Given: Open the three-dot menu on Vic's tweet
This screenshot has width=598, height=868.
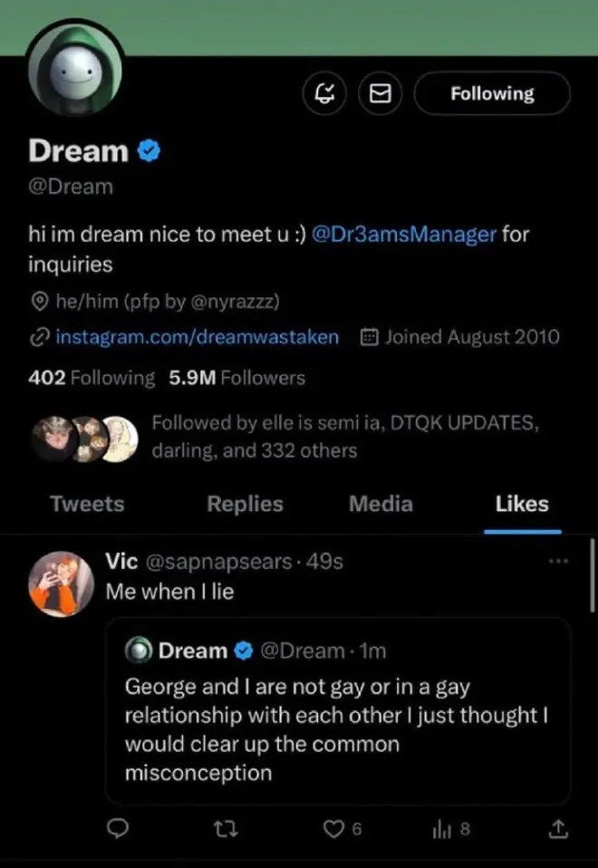Looking at the screenshot, I should point(558,562).
